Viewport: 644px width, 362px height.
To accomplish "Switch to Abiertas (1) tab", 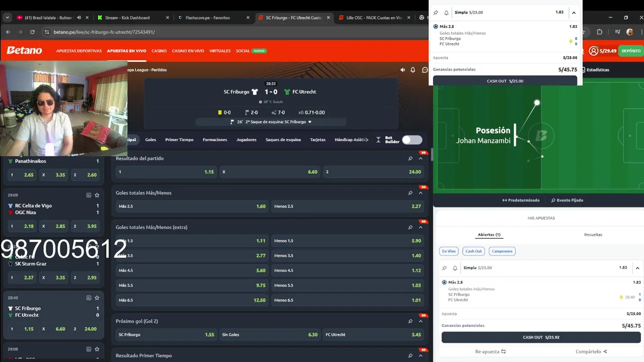I will click(x=489, y=235).
